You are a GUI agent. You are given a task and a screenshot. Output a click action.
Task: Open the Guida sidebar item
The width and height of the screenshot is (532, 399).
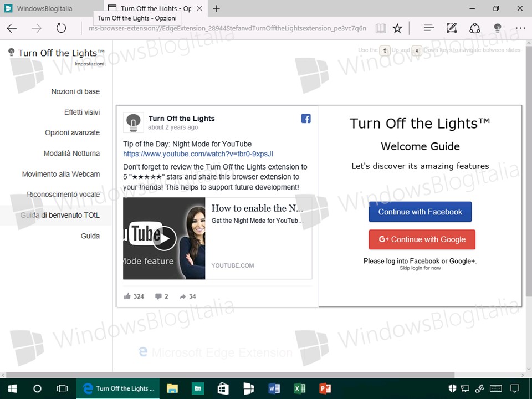90,236
